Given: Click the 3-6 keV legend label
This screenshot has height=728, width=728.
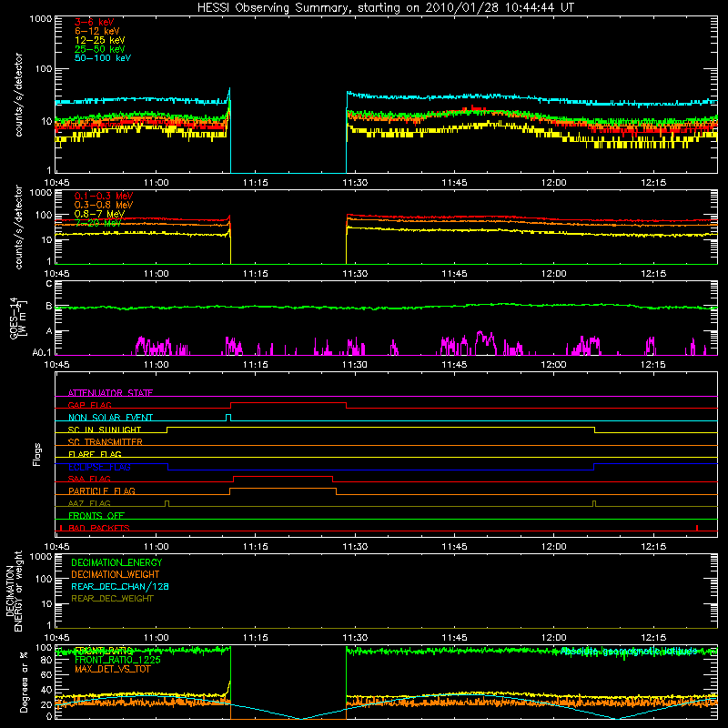Looking at the screenshot, I should (95, 22).
